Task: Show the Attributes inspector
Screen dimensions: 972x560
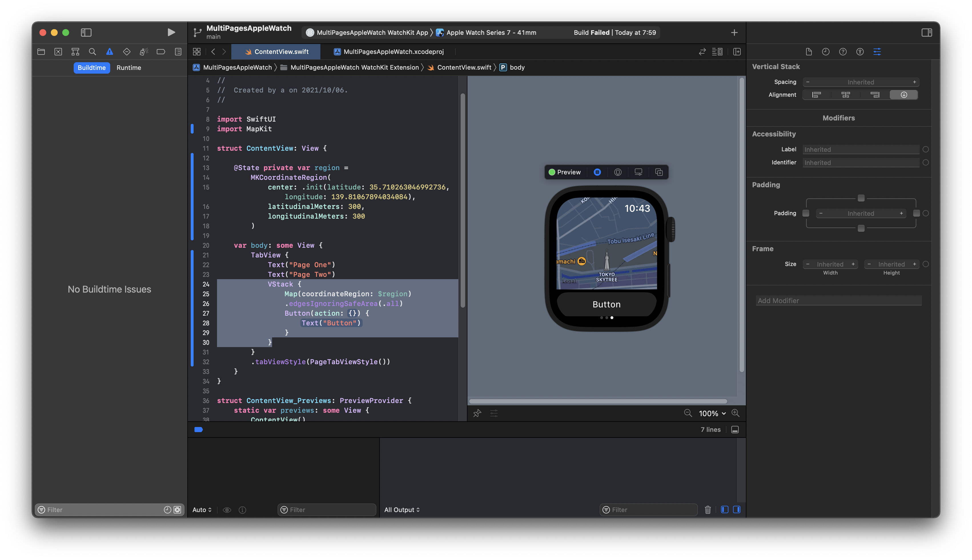Action: tap(877, 52)
